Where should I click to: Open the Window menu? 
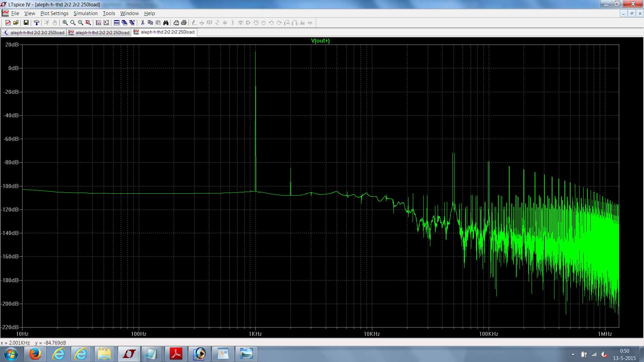pyautogui.click(x=129, y=13)
